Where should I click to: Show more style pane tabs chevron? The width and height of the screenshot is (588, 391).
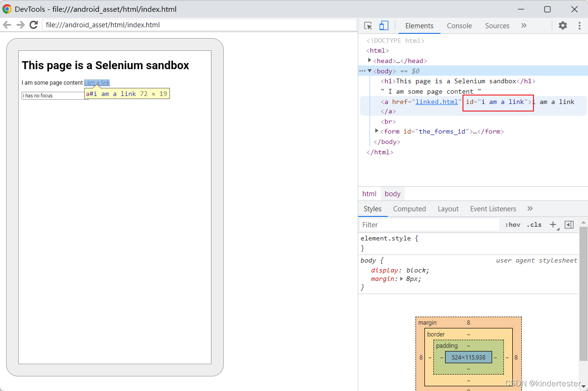(530, 208)
